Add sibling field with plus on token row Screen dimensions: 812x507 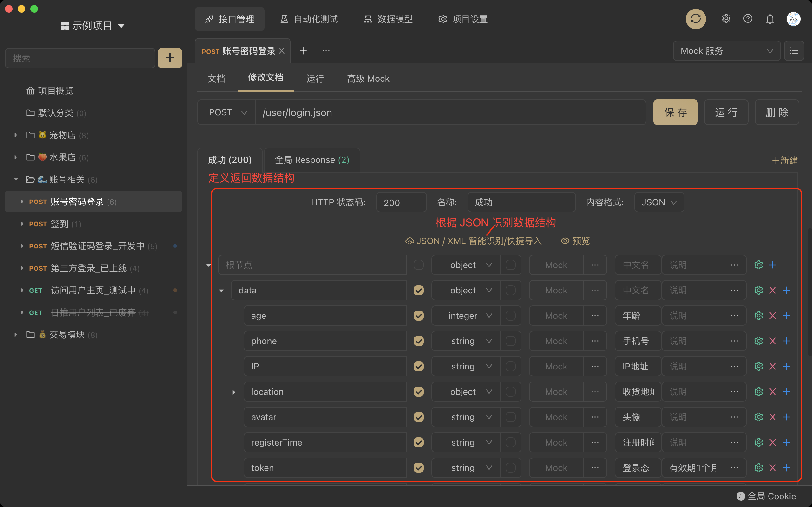coord(787,468)
